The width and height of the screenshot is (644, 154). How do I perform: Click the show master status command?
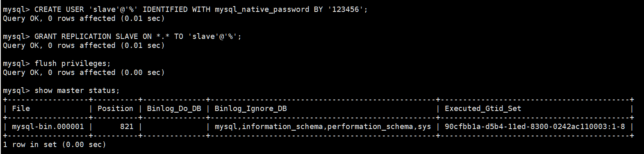(x=77, y=91)
